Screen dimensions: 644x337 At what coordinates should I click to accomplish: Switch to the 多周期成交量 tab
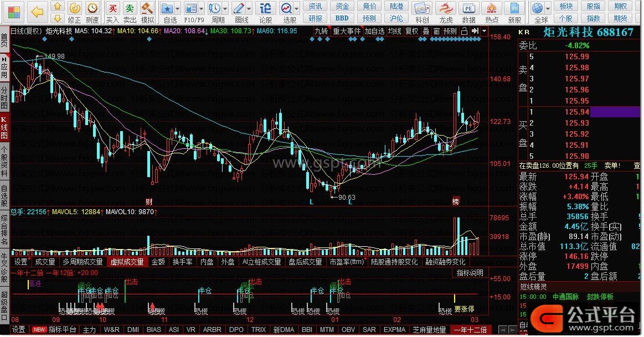[83, 262]
